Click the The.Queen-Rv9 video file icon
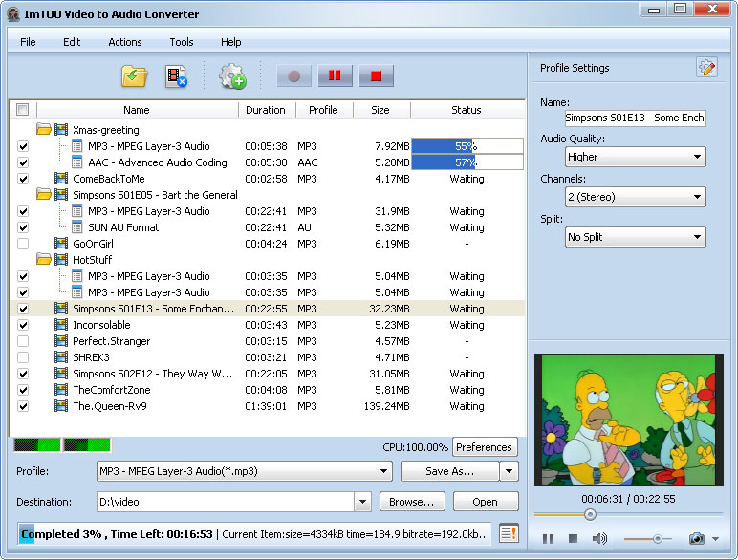738x560 pixels. pyautogui.click(x=61, y=405)
